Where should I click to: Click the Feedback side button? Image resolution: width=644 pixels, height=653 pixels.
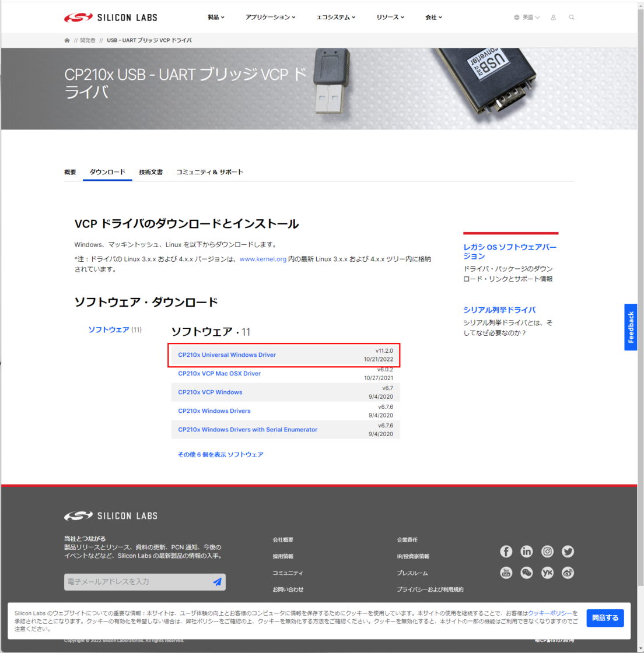click(631, 327)
